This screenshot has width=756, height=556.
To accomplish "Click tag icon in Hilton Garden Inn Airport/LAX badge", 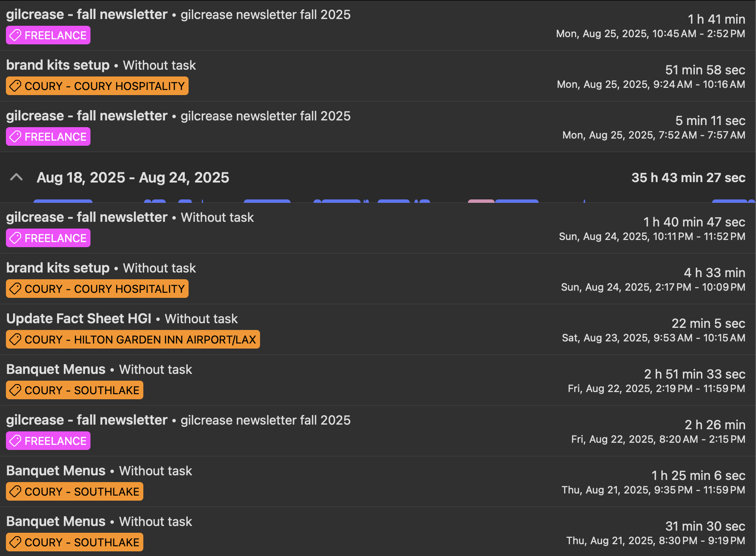I will point(16,340).
